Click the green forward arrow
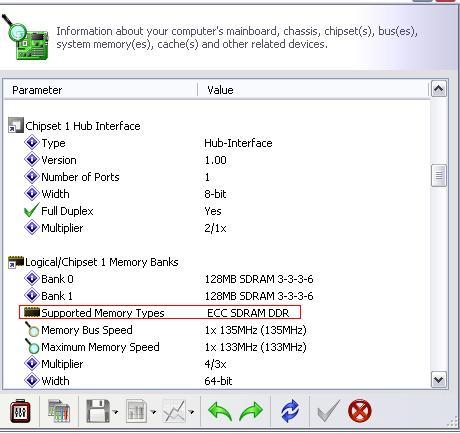The image size is (460, 433). (x=251, y=411)
